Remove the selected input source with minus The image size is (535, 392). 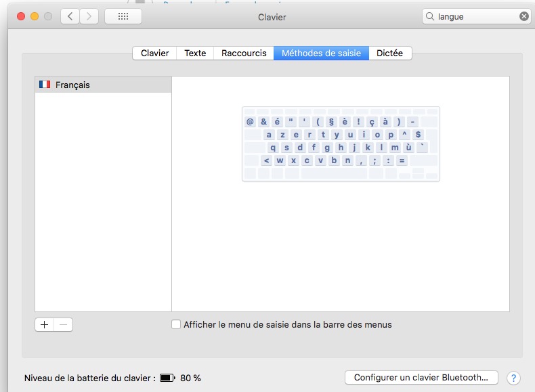pos(64,324)
